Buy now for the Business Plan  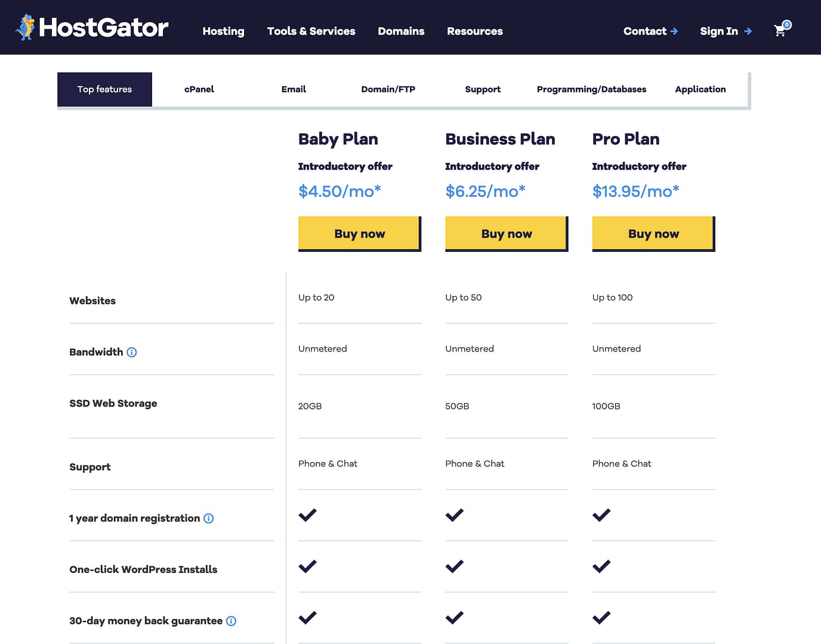click(x=507, y=233)
